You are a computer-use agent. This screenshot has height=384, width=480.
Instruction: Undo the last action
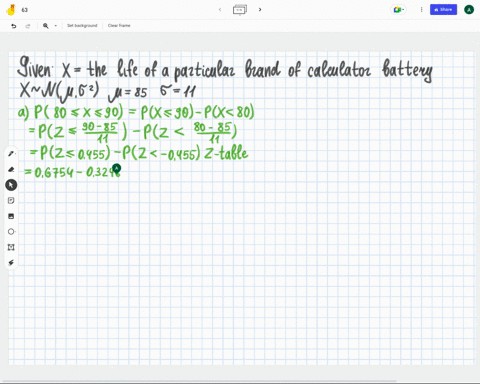14,26
